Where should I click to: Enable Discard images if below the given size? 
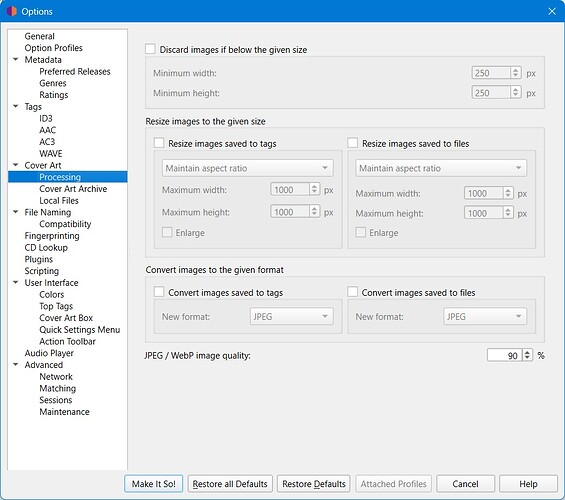click(150, 49)
